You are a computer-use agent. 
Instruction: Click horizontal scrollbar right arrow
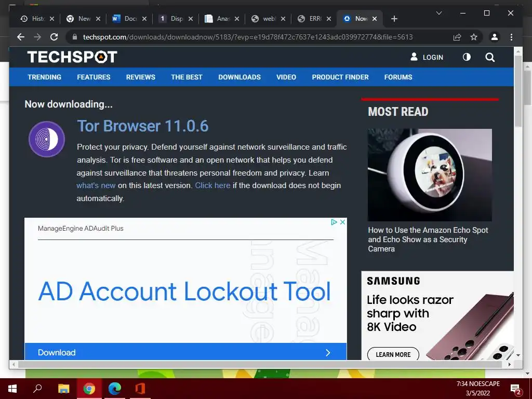(510, 364)
